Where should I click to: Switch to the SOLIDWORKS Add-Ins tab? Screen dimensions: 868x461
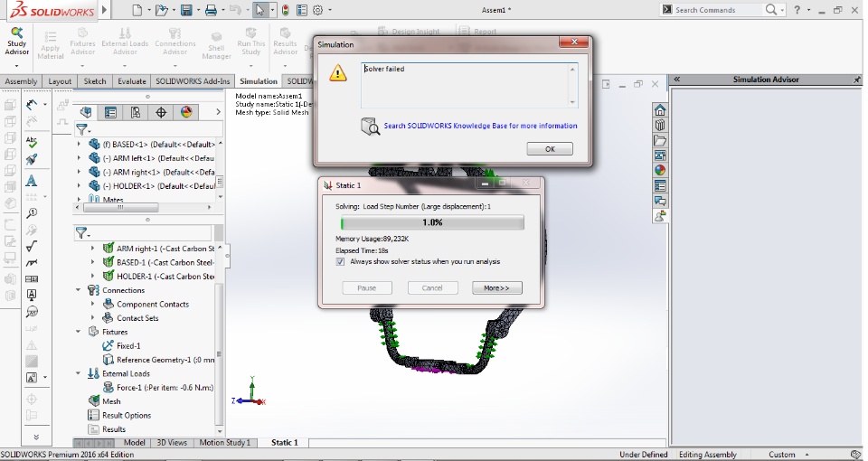(x=193, y=81)
